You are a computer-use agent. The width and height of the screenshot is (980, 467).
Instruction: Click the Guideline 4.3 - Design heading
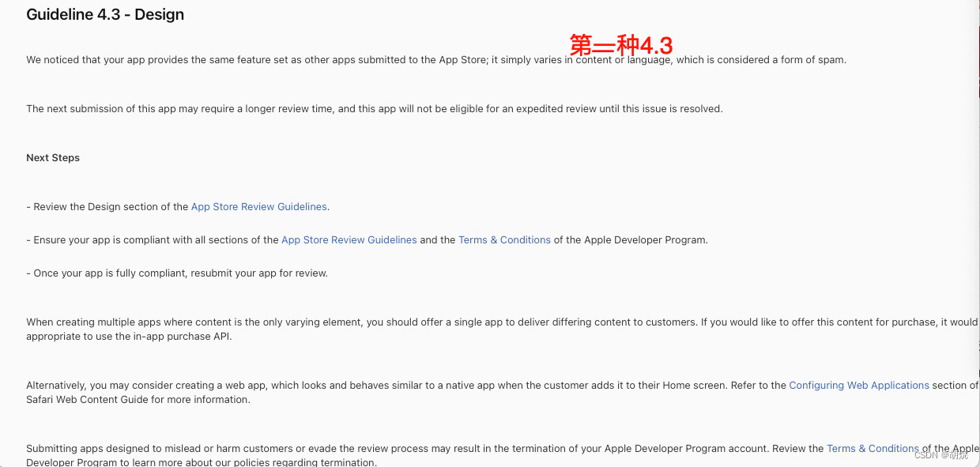(105, 15)
